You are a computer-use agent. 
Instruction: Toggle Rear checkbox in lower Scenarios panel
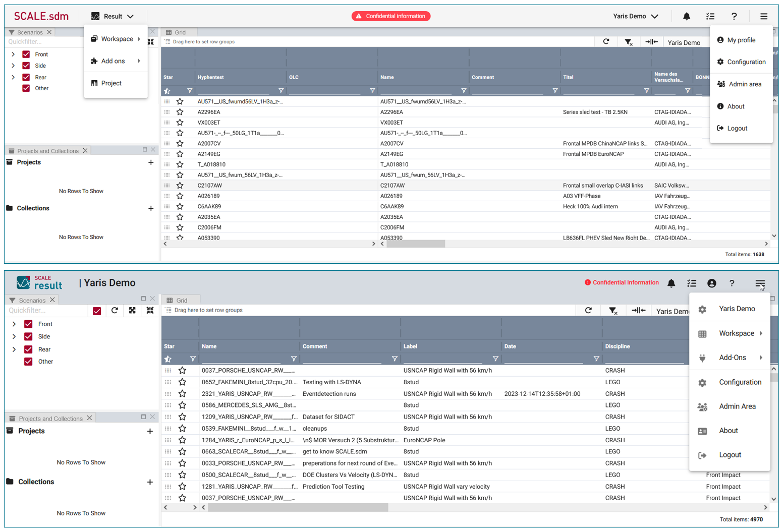(28, 349)
